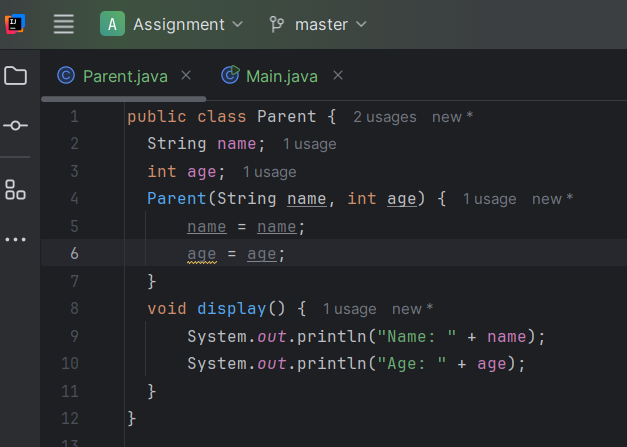Image resolution: width=627 pixels, height=447 pixels.
Task: Click 'println' on line 10
Action: point(331,364)
